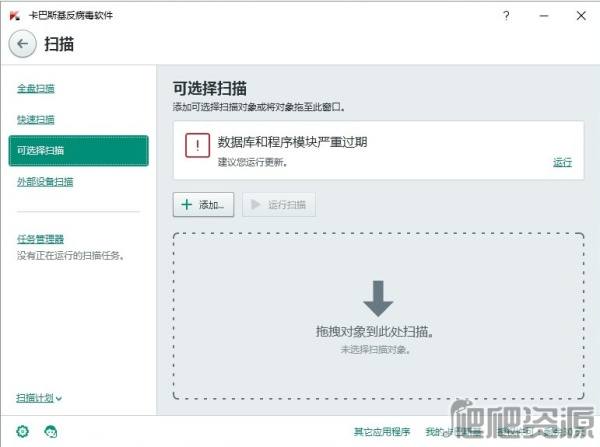Open 全盘扫描 full scan
Image resolution: width=600 pixels, height=447 pixels.
[36, 88]
